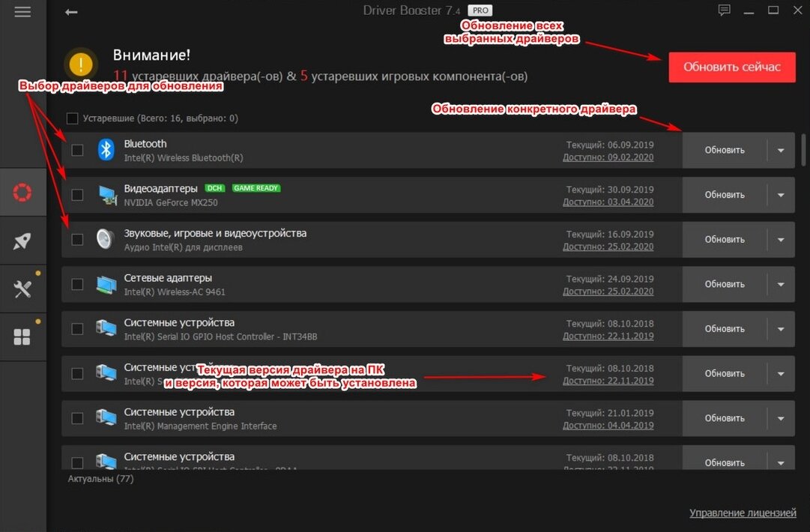Open the hamburger menu
The image size is (810, 532).
click(22, 11)
